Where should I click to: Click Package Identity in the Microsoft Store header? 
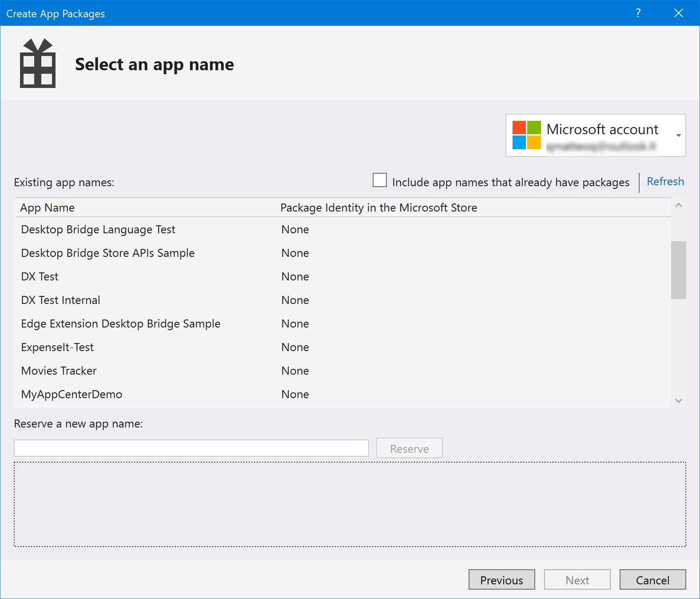tap(378, 208)
